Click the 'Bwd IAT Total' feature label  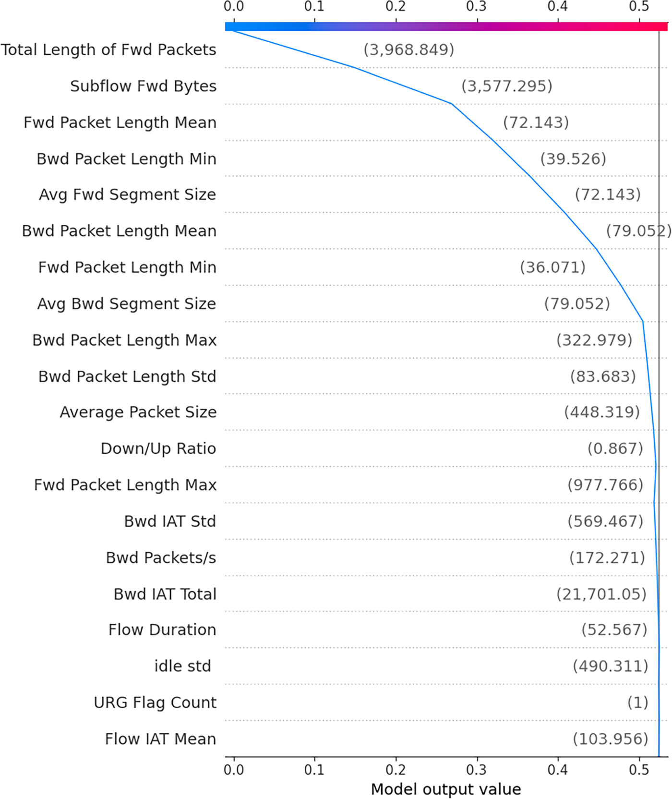[x=165, y=594]
